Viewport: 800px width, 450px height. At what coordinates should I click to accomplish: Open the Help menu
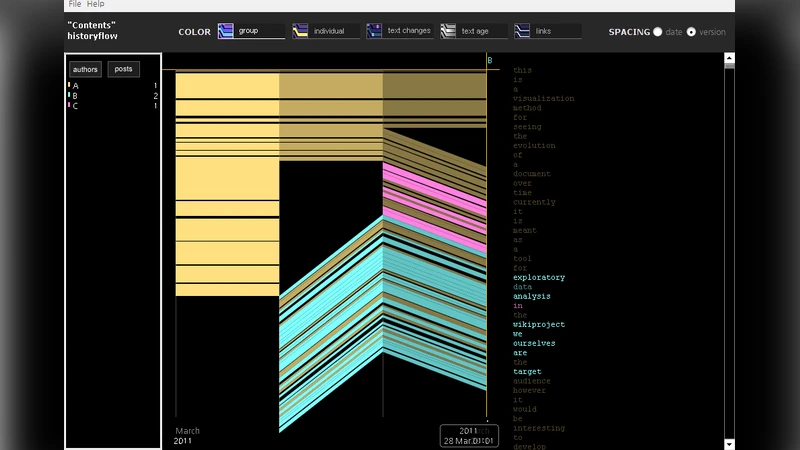[95, 5]
